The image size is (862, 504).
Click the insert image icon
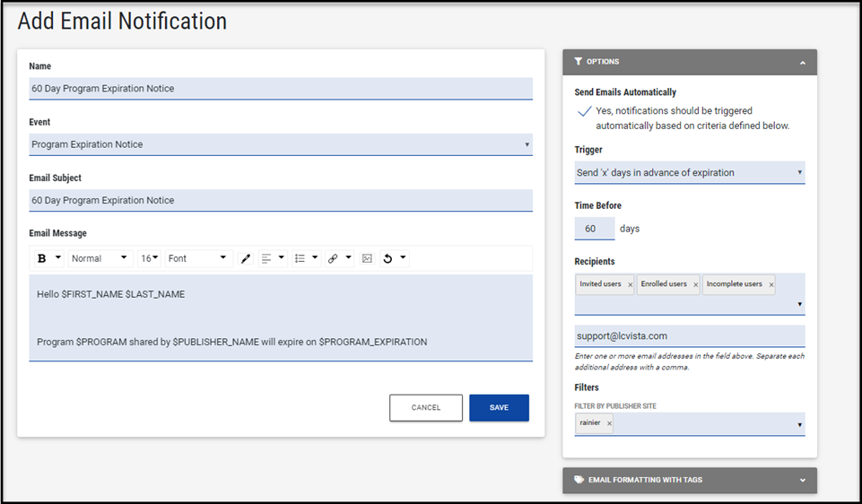tap(367, 258)
